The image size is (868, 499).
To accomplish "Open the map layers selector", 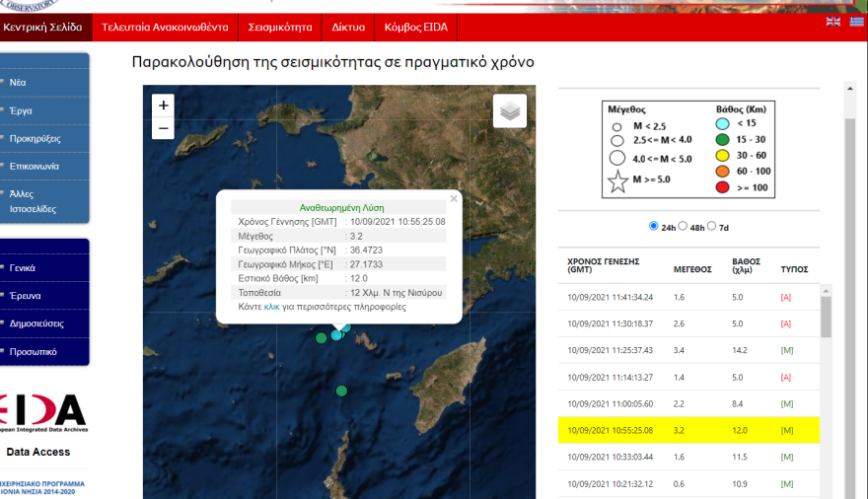I will [x=510, y=111].
